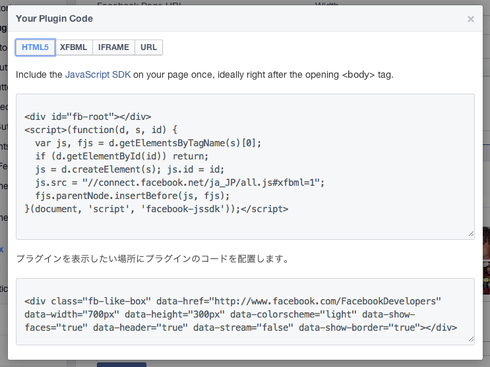490x367 pixels.
Task: Click the var js, fjs declaration line
Action: pyautogui.click(x=148, y=143)
